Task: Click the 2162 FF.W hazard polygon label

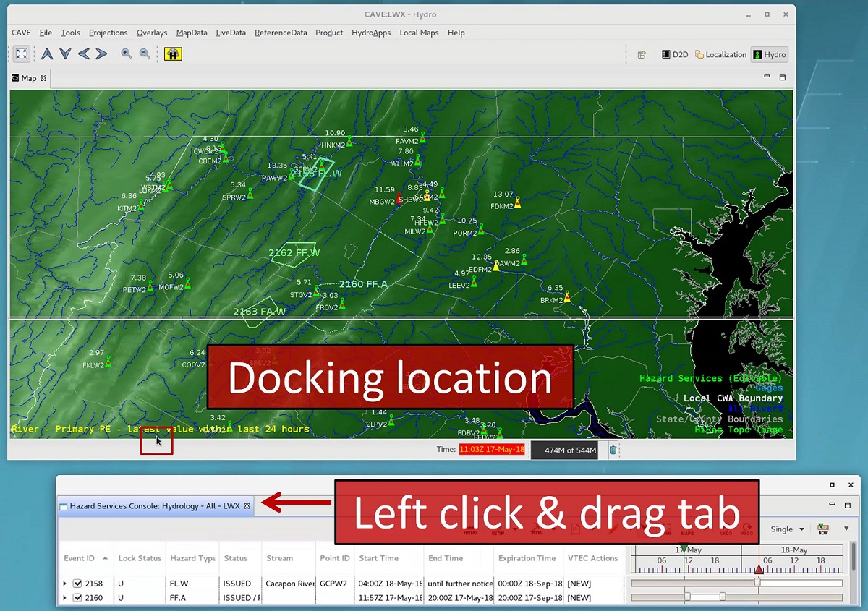Action: pos(294,252)
